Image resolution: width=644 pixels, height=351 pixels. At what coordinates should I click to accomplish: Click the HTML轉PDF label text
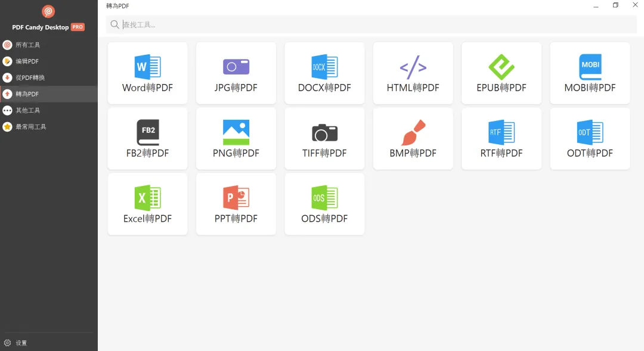[x=413, y=88]
